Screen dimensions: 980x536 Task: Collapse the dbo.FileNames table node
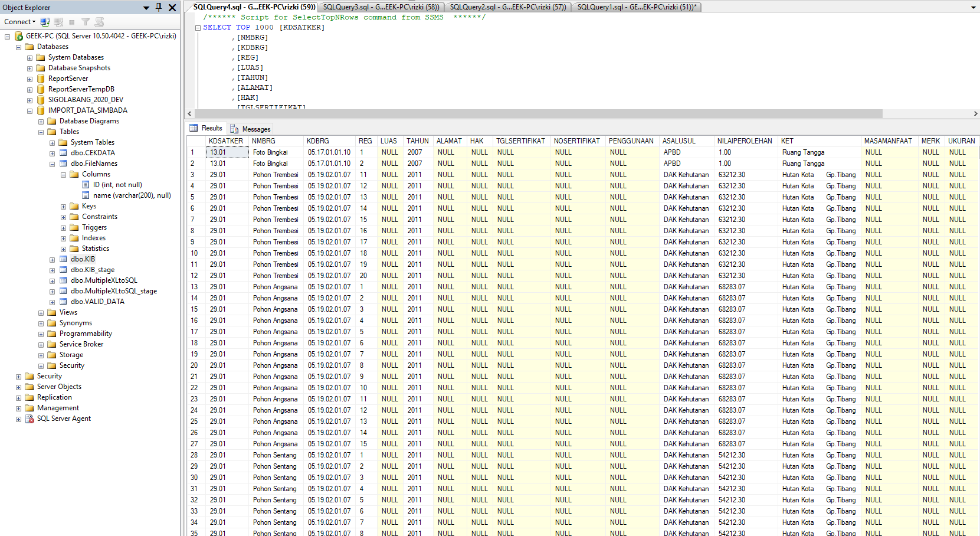pyautogui.click(x=52, y=164)
